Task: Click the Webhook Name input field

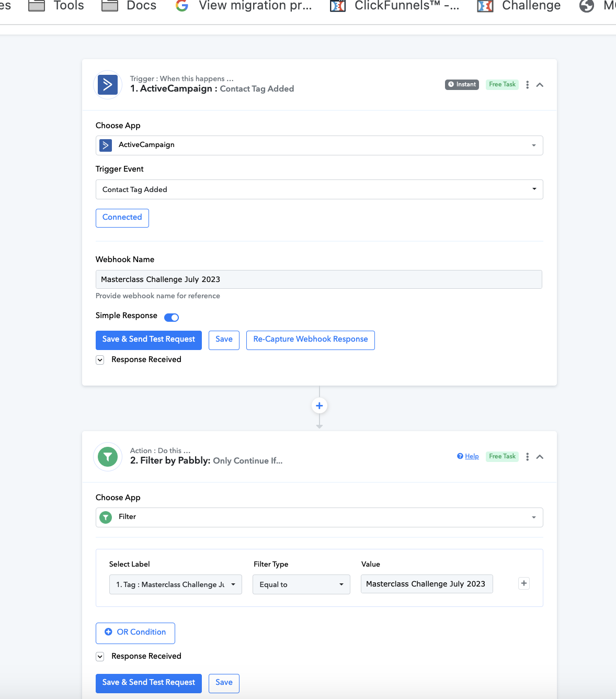Action: click(319, 279)
